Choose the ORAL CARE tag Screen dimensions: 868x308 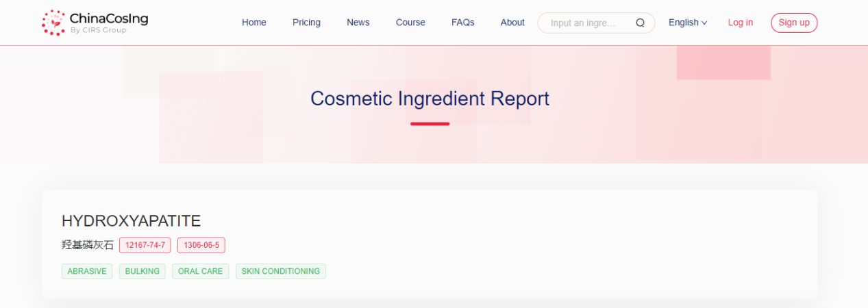(x=200, y=271)
